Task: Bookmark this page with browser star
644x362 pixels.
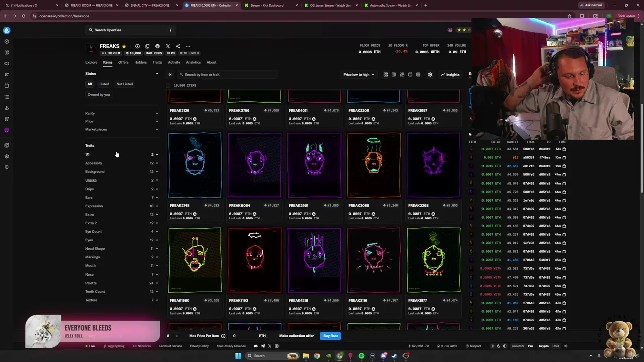Action: [569, 16]
